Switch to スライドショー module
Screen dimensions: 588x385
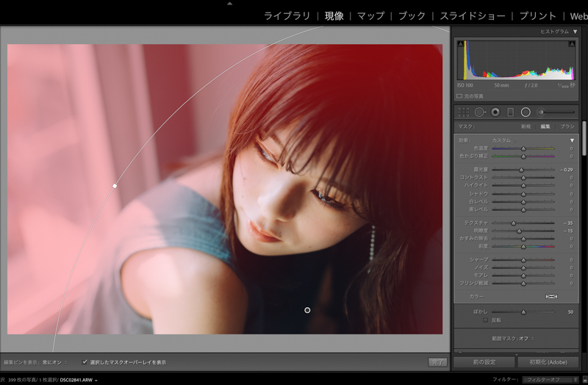tap(473, 16)
